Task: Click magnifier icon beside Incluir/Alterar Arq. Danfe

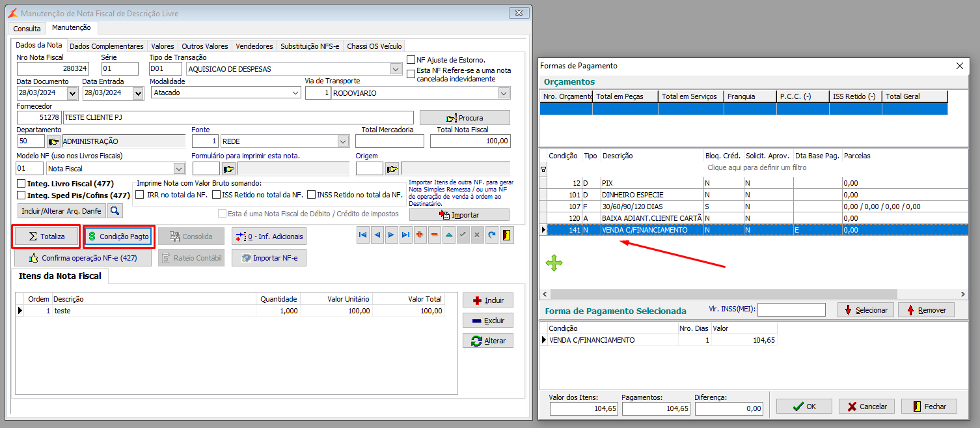Action: [x=115, y=210]
